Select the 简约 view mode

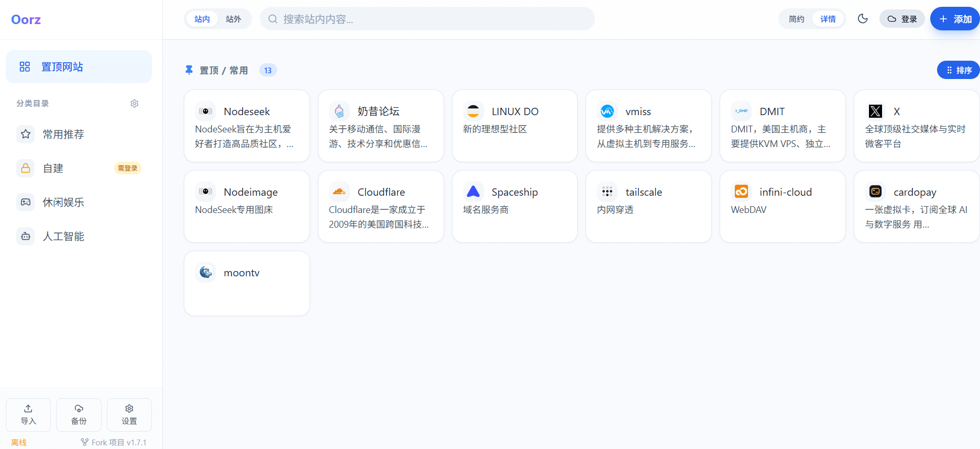pos(797,19)
